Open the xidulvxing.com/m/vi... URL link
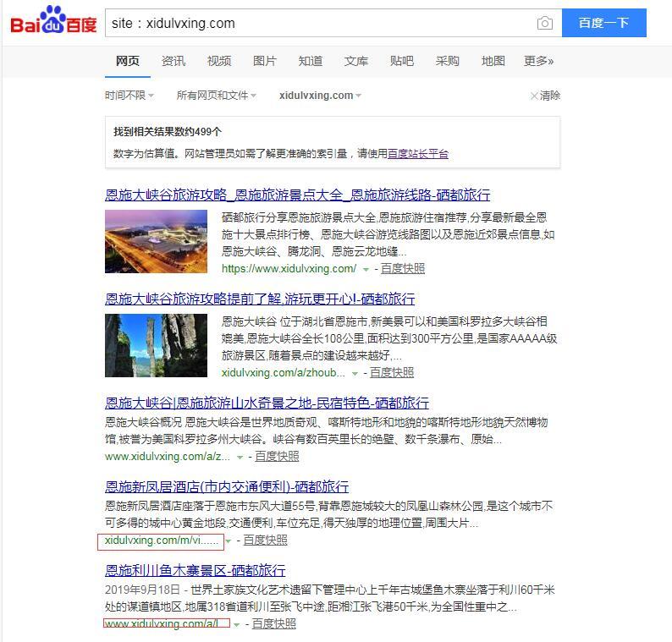The width and height of the screenshot is (672, 642). coord(162,540)
